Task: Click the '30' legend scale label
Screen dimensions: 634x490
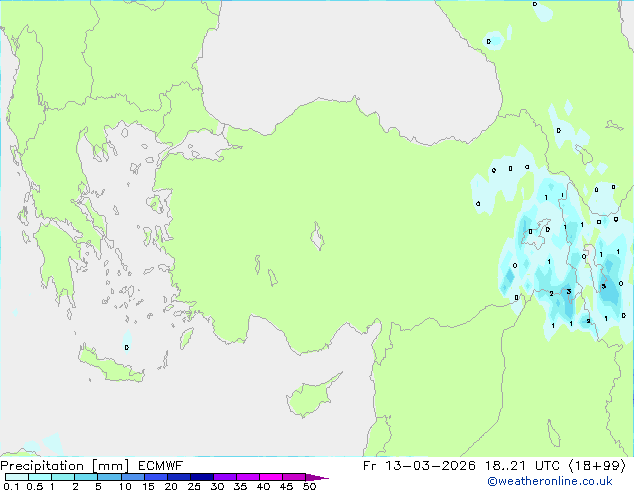Action: (x=217, y=486)
